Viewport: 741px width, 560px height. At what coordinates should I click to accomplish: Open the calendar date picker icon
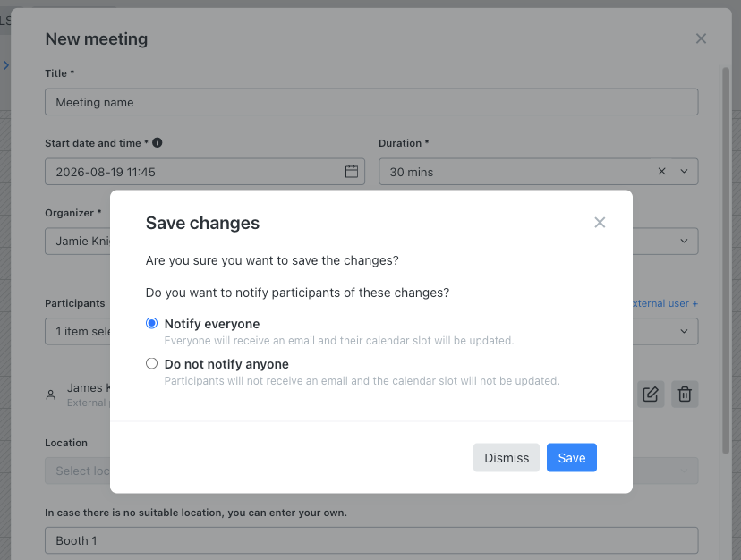coord(352,172)
